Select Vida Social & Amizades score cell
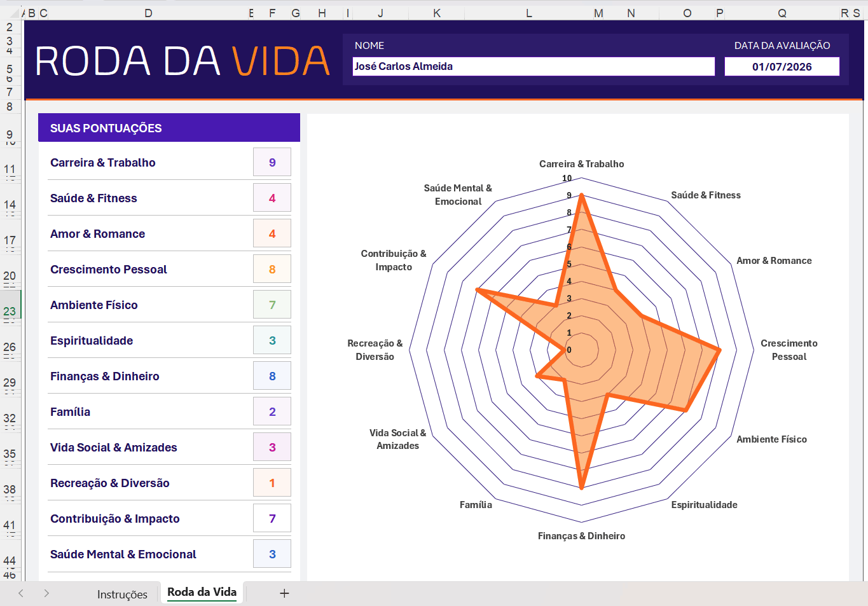 pyautogui.click(x=272, y=447)
